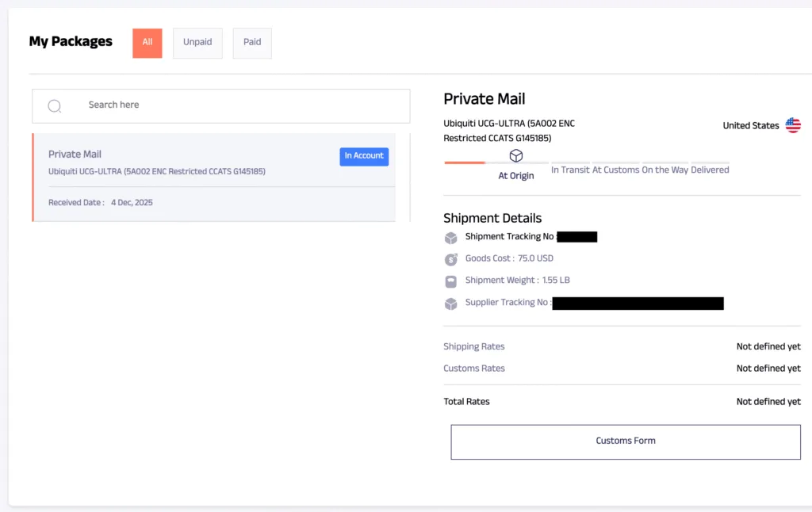812x512 pixels.
Task: Select the All packages filter tab
Action: pyautogui.click(x=147, y=43)
